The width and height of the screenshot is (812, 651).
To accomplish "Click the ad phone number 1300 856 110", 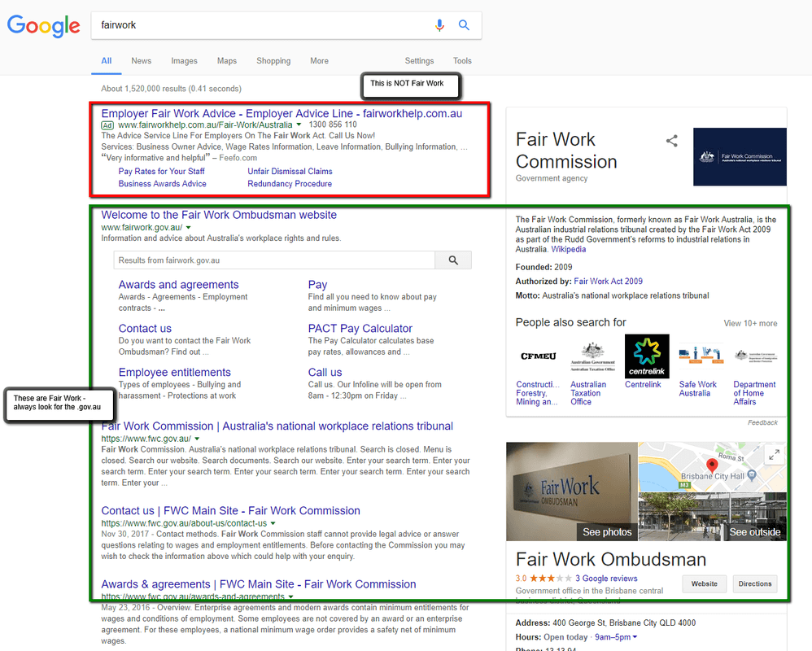I will pos(333,125).
